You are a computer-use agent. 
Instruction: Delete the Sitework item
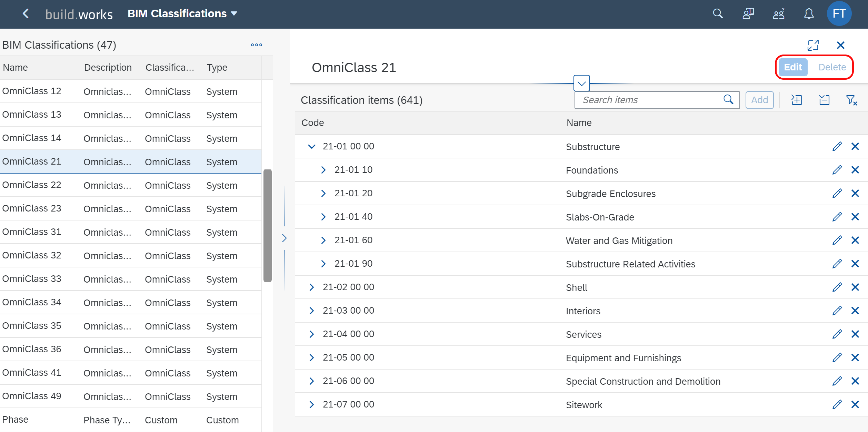(x=855, y=404)
